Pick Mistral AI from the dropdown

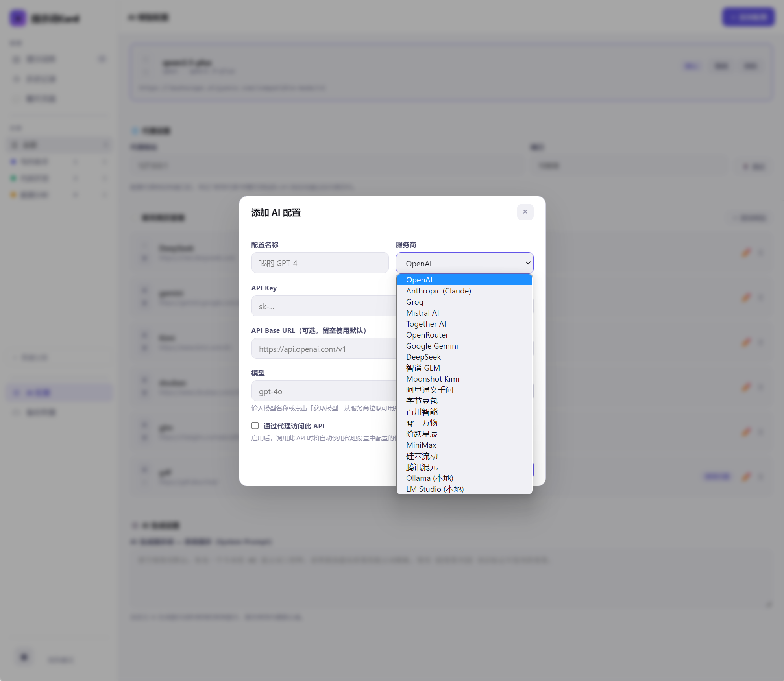point(464,313)
